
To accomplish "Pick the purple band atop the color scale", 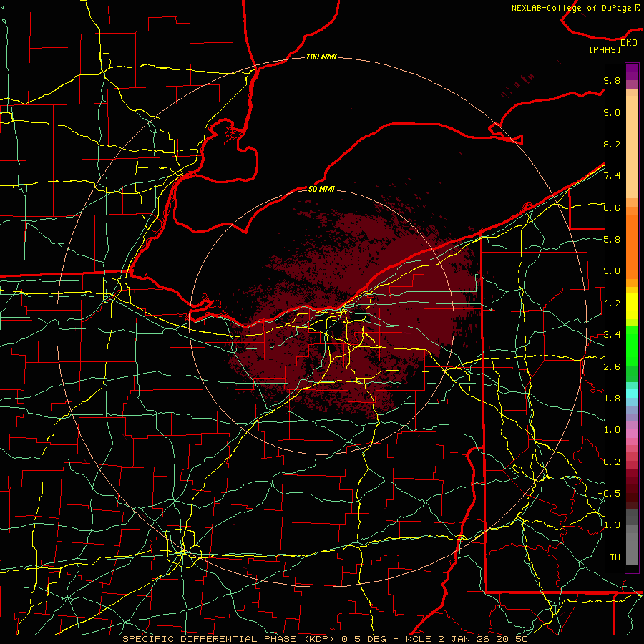I will [x=632, y=72].
